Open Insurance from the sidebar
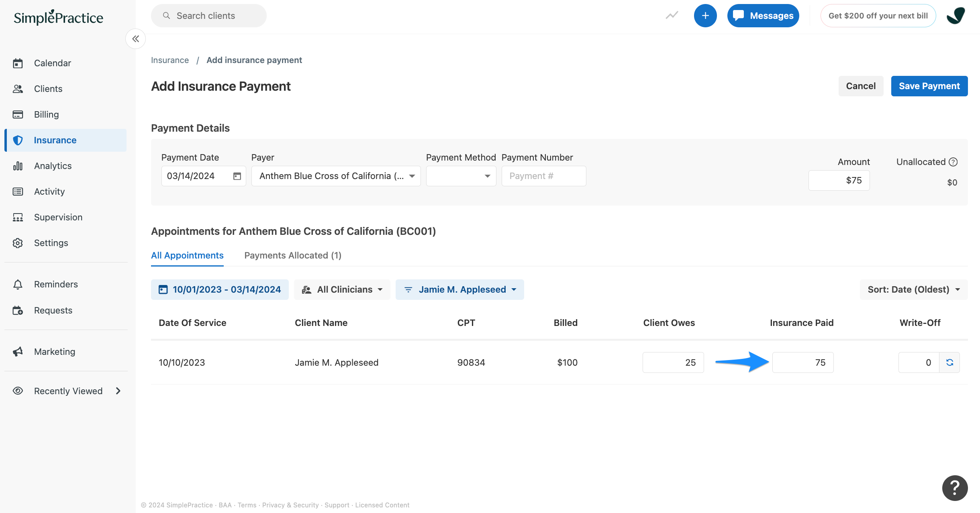Image resolution: width=980 pixels, height=513 pixels. 65,140
